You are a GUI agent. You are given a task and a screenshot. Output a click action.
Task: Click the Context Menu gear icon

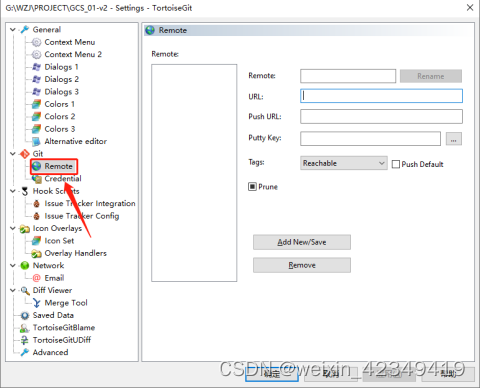pyautogui.click(x=36, y=42)
